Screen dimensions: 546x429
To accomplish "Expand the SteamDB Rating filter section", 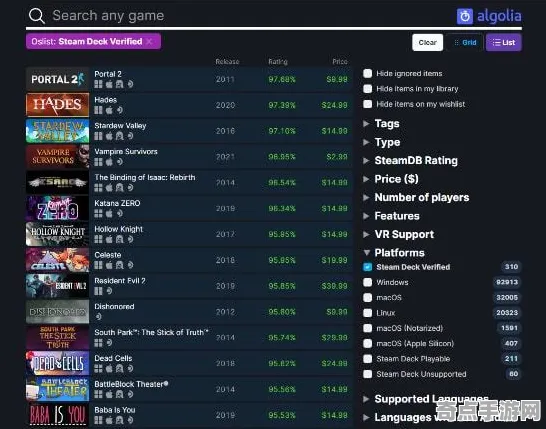I will point(410,161).
